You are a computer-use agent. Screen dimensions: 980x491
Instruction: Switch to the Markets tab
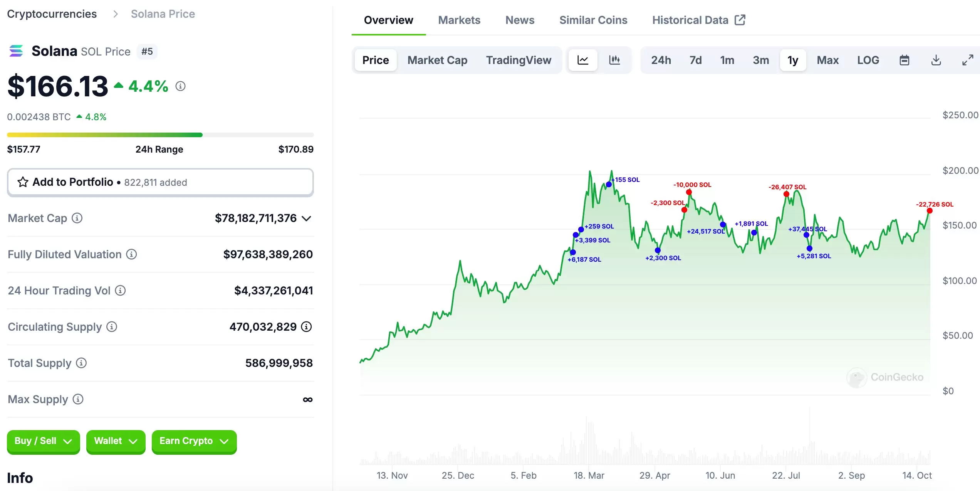[459, 20]
